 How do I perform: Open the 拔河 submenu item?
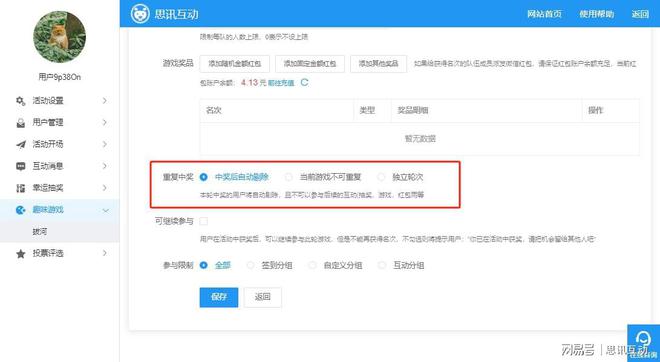coord(40,232)
